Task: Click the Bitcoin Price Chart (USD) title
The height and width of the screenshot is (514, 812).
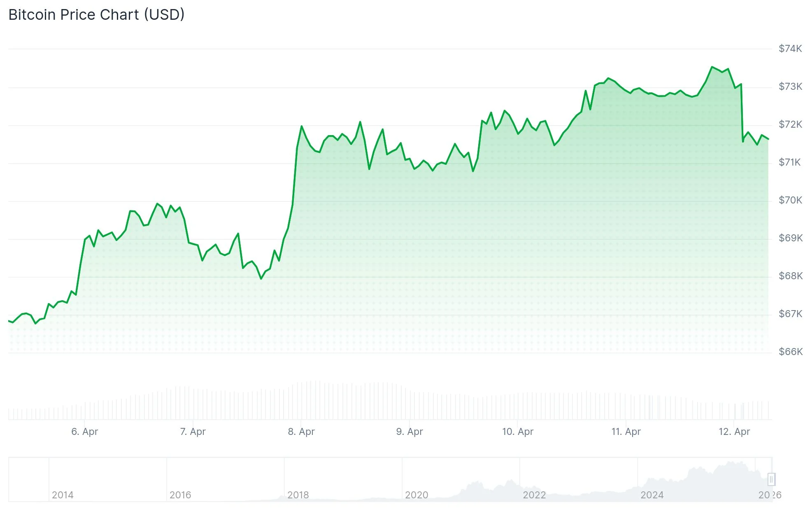Action: click(96, 15)
